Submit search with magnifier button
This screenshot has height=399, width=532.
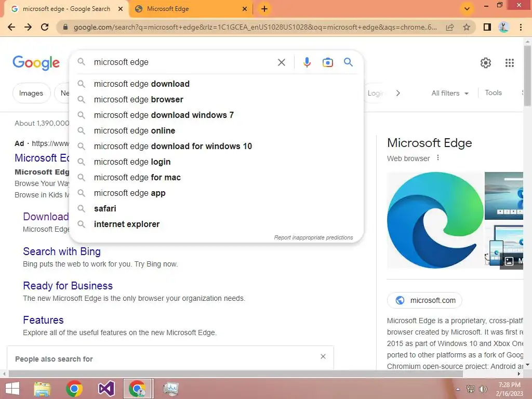348,62
